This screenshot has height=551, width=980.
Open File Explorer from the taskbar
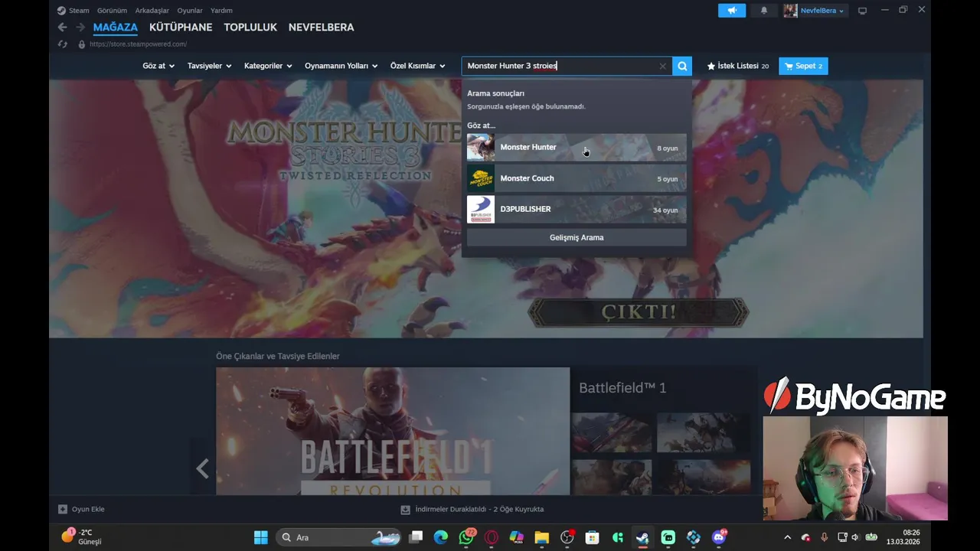coord(541,537)
